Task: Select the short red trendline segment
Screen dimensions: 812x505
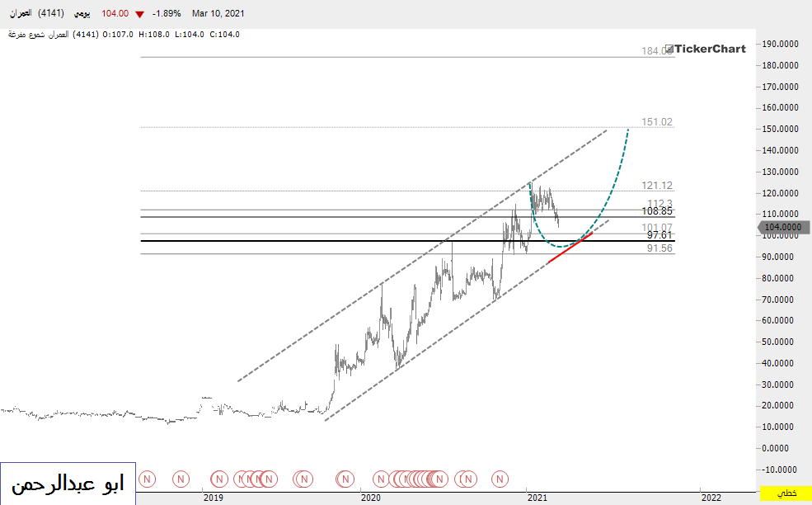Action: click(x=570, y=248)
